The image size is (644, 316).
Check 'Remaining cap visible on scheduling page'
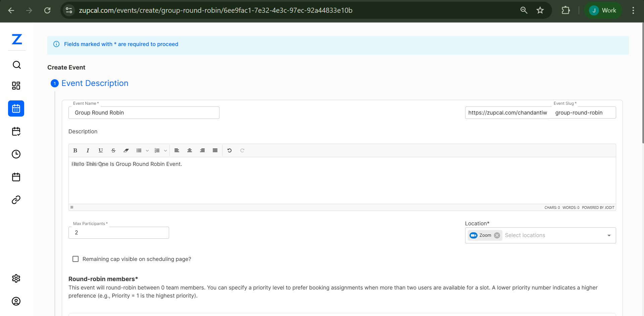pos(76,259)
